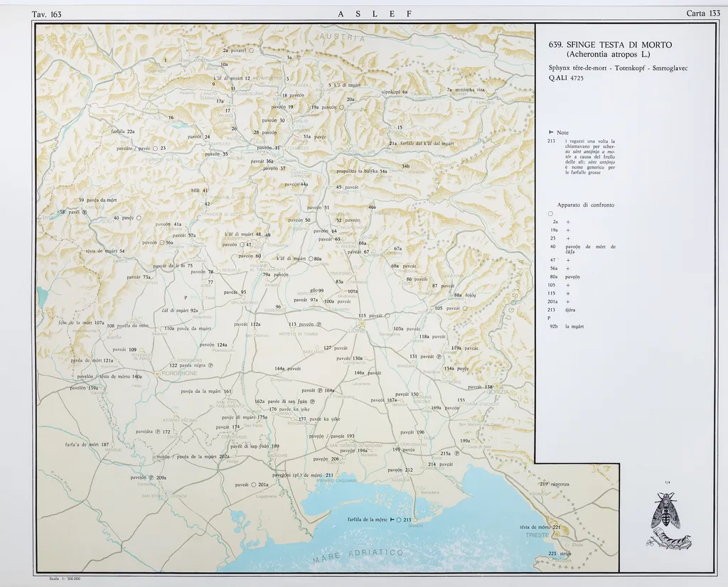Click the circle marker by "2a pavarel"

pos(251,51)
